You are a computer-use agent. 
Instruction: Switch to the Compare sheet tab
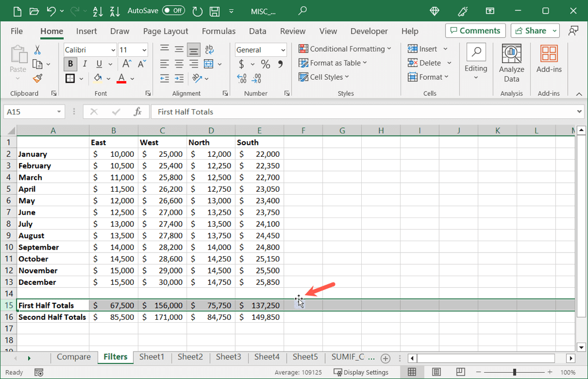coord(73,357)
